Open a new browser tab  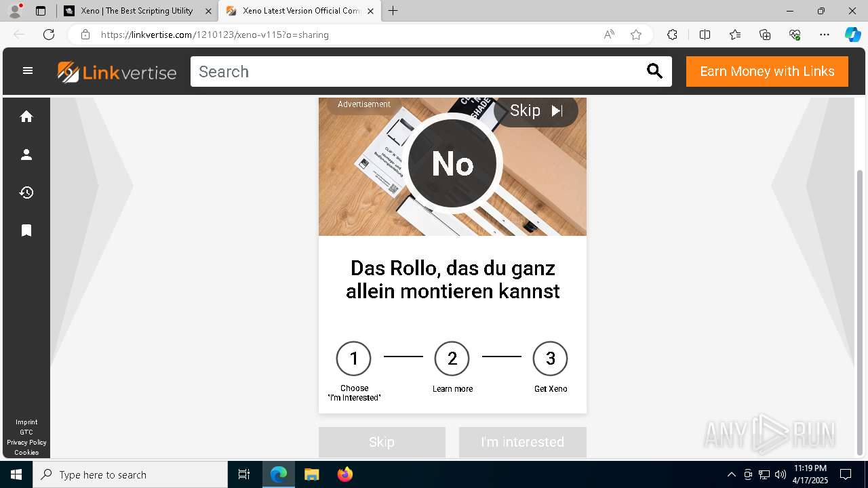(x=393, y=11)
